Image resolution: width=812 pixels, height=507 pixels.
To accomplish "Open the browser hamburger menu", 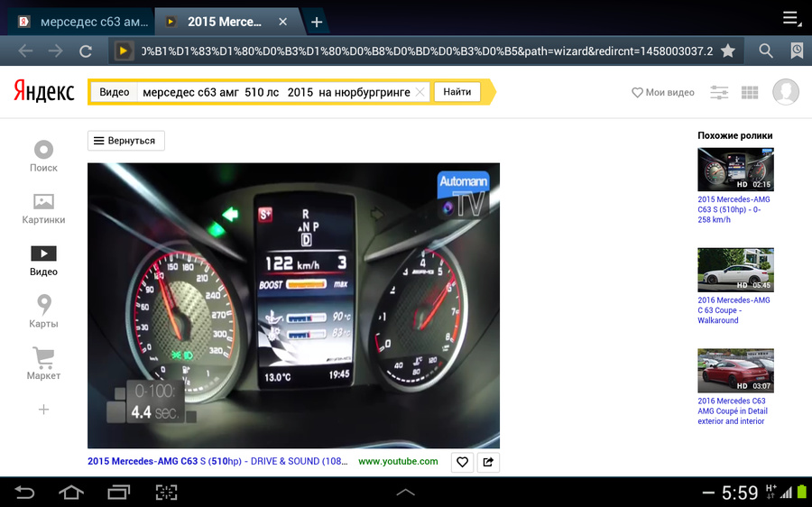I will point(791,18).
